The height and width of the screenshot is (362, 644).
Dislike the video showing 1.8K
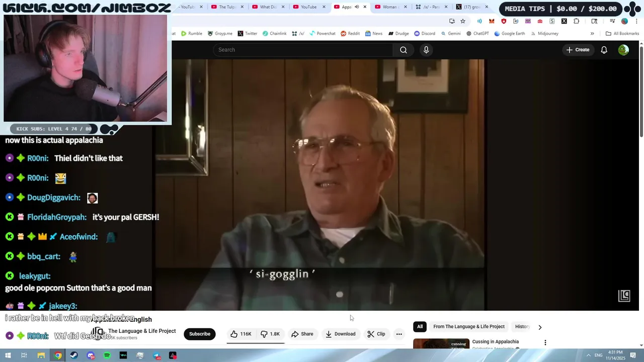coord(271,334)
